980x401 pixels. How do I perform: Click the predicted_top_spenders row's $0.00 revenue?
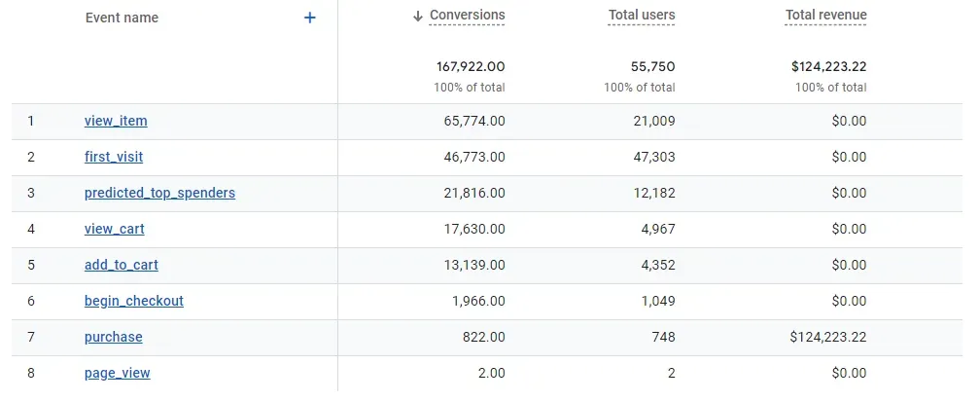pyautogui.click(x=849, y=193)
